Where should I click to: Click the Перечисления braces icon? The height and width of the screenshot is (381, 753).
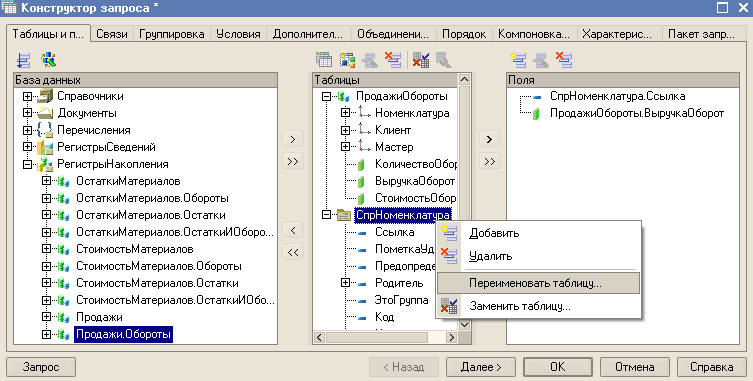coord(45,130)
